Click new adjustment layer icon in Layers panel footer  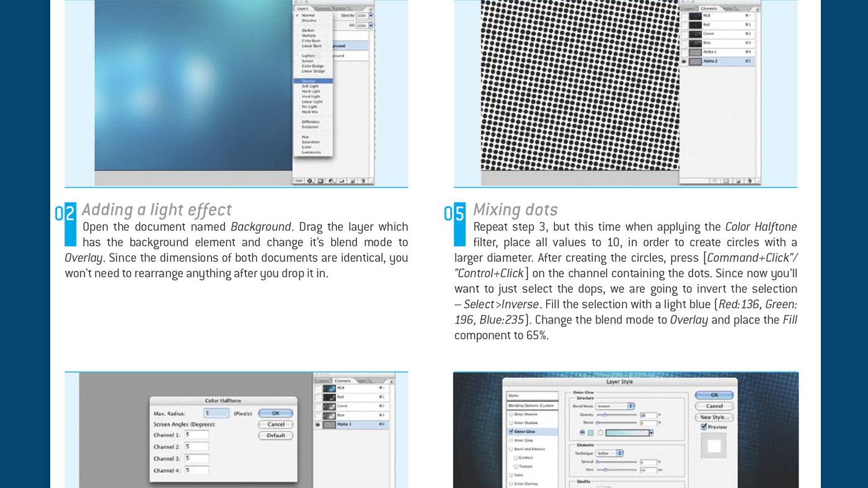point(331,180)
